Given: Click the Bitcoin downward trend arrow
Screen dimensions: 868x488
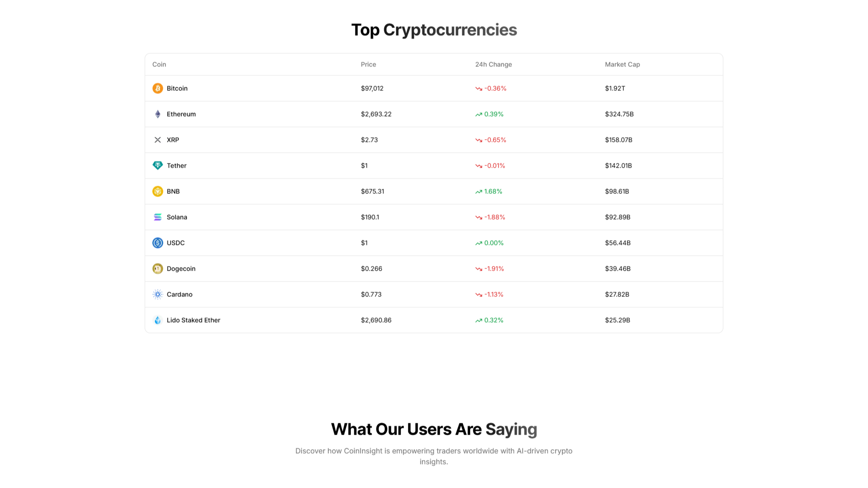Looking at the screenshot, I should click(478, 89).
